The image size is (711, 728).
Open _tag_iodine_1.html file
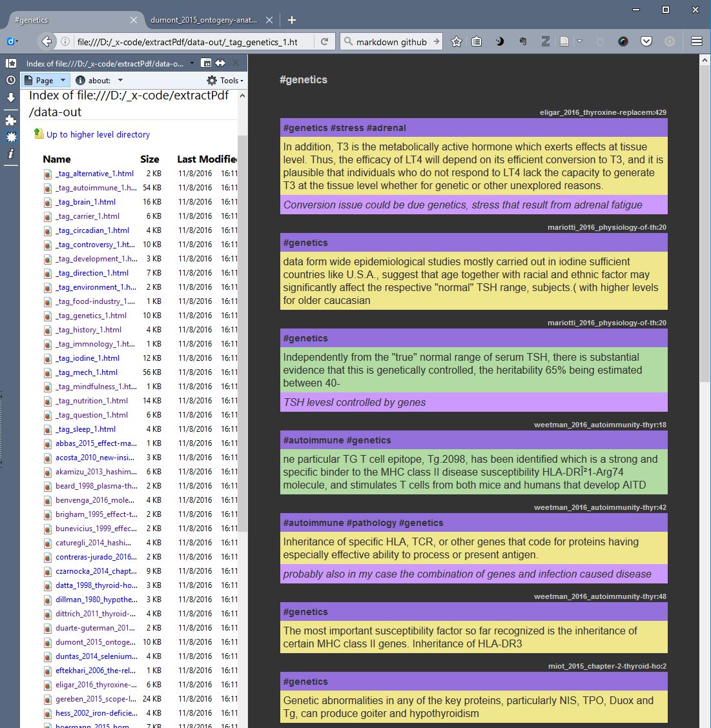[x=87, y=358]
